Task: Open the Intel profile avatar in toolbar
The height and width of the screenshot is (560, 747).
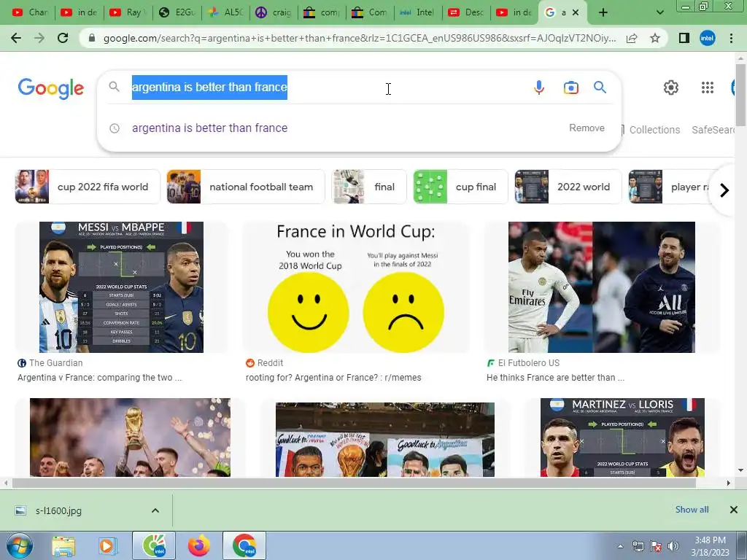Action: pyautogui.click(x=708, y=38)
